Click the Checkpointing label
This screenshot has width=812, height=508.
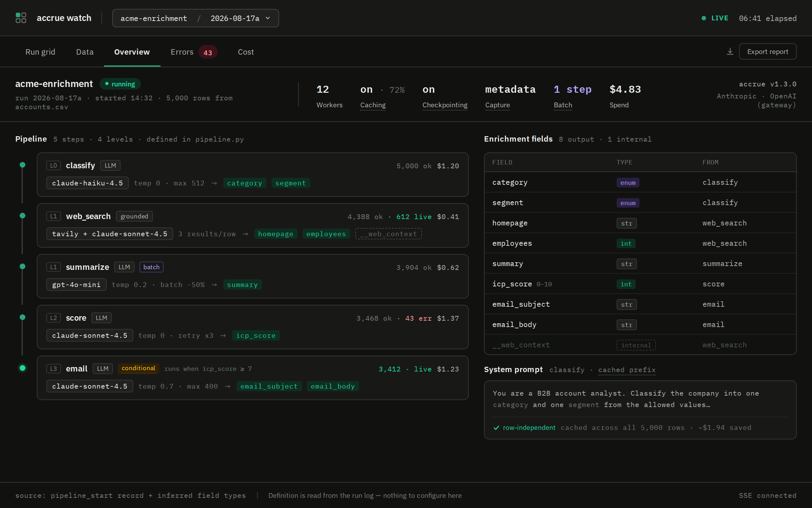445,105
